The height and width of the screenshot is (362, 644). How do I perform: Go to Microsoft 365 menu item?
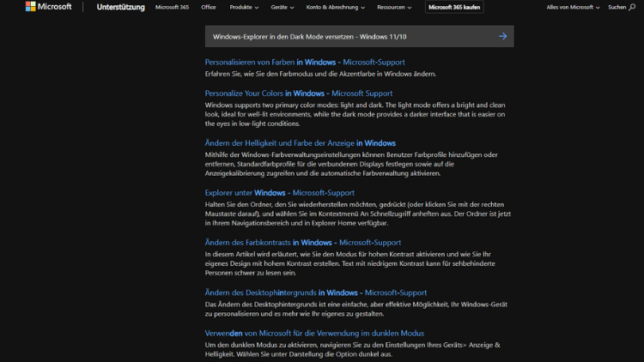click(x=172, y=7)
